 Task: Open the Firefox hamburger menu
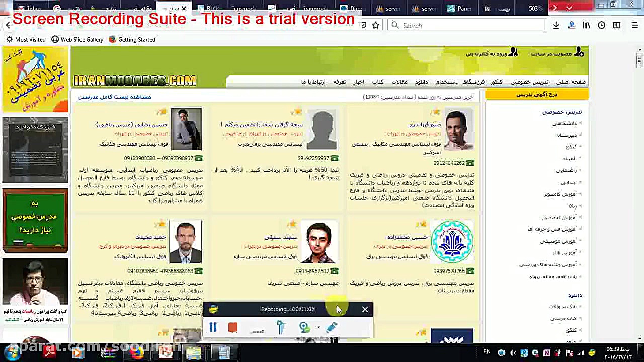[635, 25]
